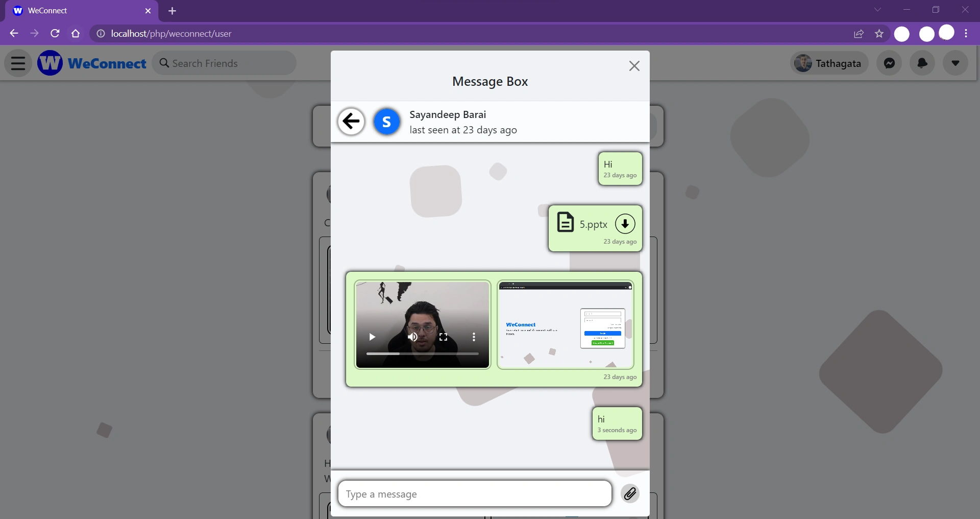Screen dimensions: 980x519
Task: Click the WeConnect brand name
Action: click(107, 63)
